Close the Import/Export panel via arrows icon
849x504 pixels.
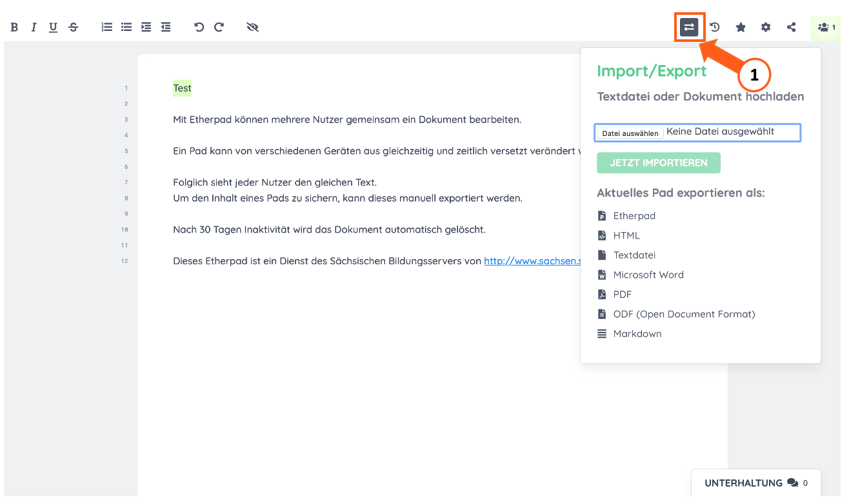click(x=689, y=27)
